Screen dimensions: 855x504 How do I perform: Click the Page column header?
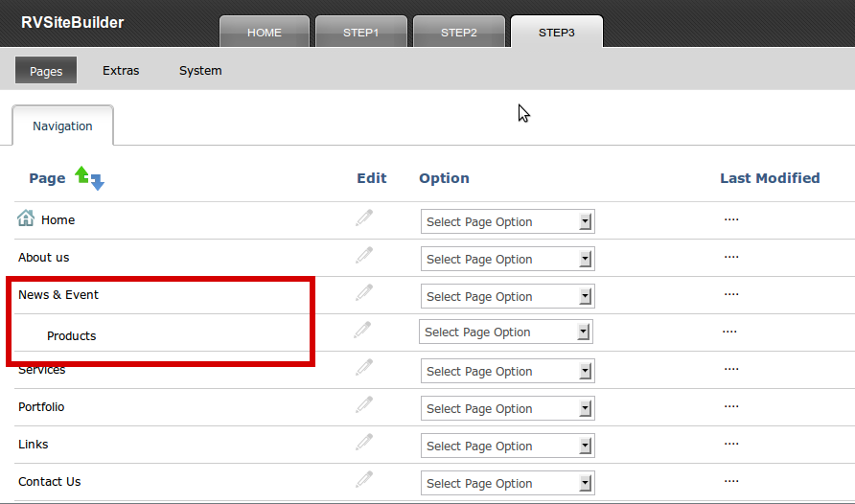47,178
